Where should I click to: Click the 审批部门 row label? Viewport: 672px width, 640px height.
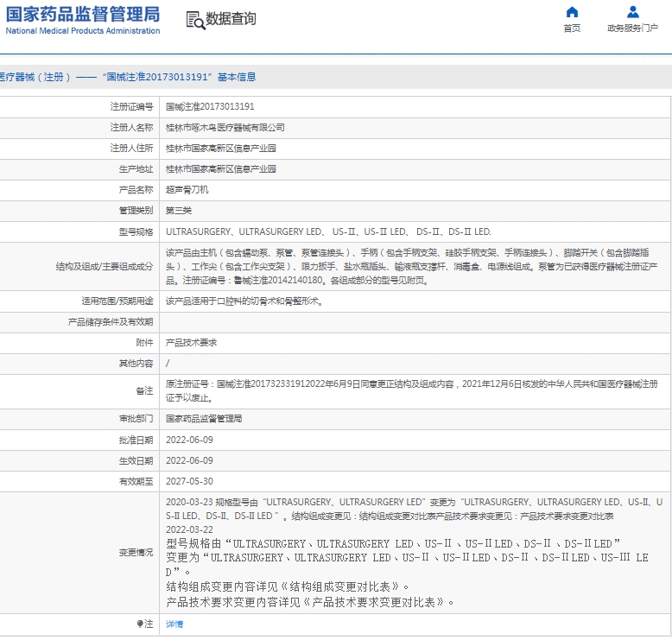pos(136,419)
